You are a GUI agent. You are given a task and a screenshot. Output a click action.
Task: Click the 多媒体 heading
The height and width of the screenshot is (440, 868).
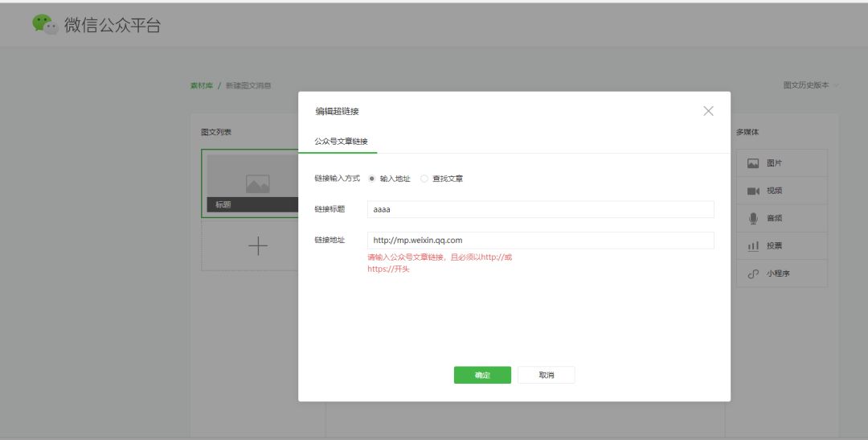747,132
